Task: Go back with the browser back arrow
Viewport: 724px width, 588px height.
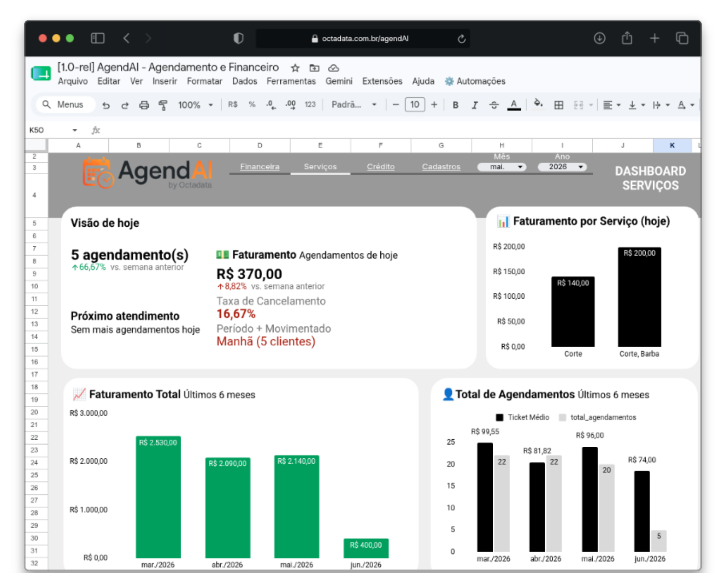Action: point(127,38)
